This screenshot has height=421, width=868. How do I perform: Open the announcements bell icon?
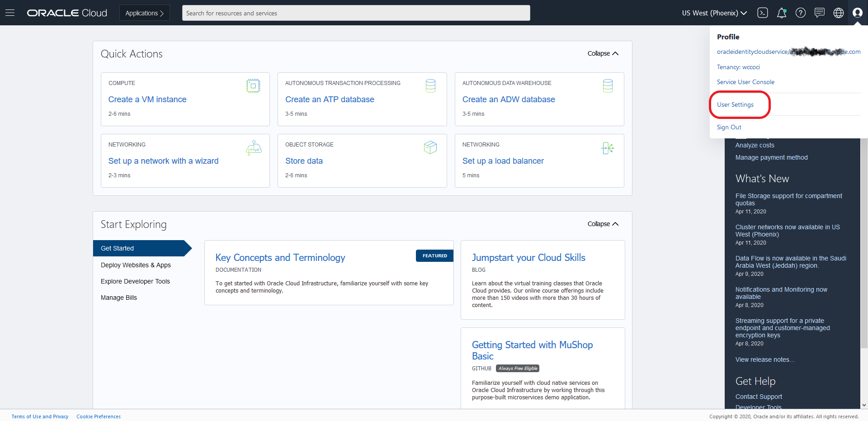click(x=782, y=13)
